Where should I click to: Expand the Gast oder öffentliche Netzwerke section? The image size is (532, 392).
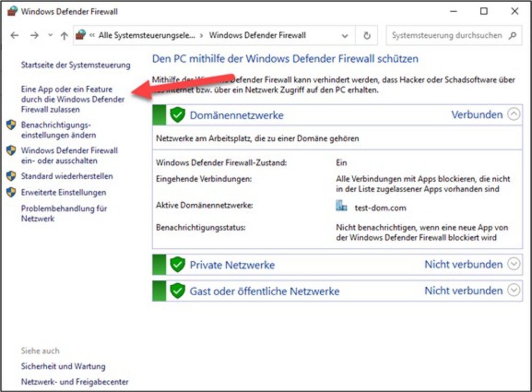(x=514, y=290)
